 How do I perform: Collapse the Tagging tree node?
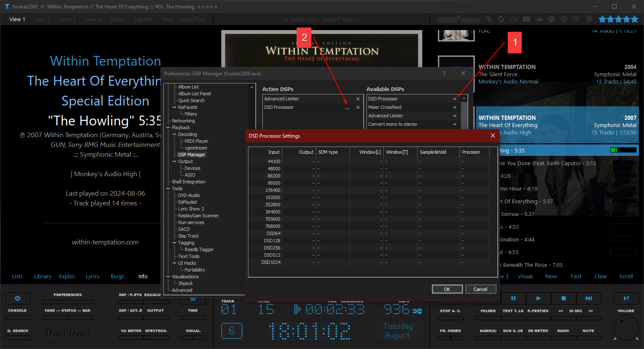[x=174, y=243]
